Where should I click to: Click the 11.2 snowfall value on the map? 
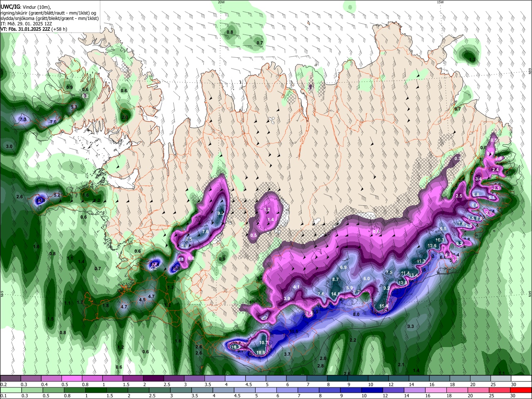421,261
